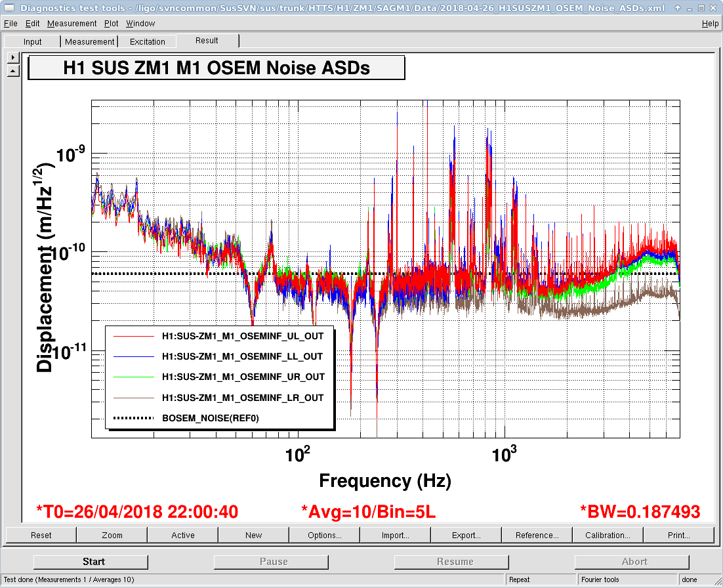Open the window menu icon in title bar
Image resolution: width=723 pixels, height=588 pixels.
(x=7, y=9)
